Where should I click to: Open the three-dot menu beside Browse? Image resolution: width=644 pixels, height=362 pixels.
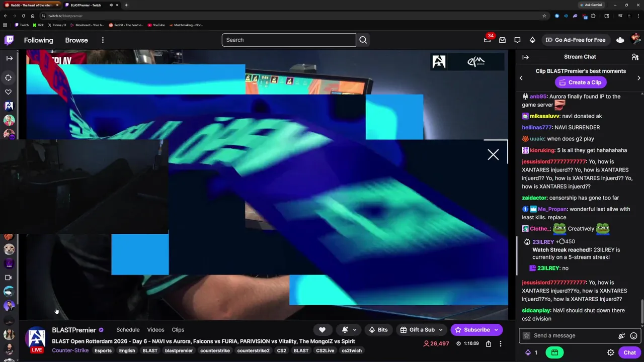coord(103,40)
